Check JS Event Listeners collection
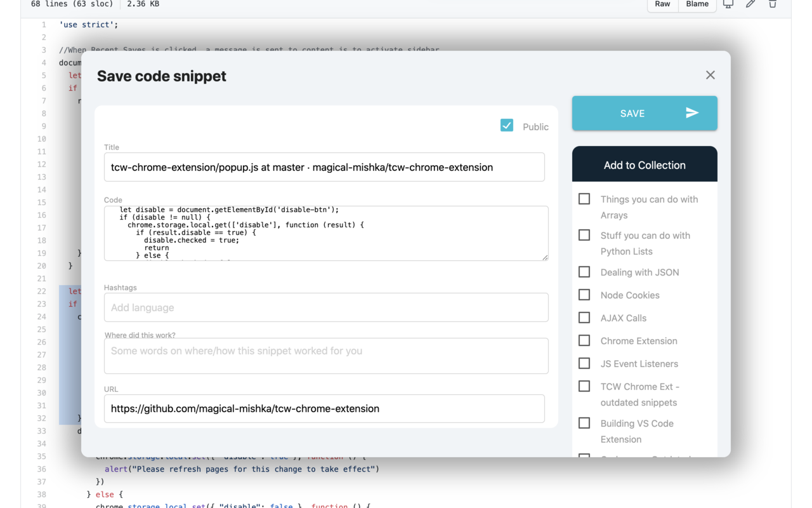The height and width of the screenshot is (508, 812). click(584, 363)
